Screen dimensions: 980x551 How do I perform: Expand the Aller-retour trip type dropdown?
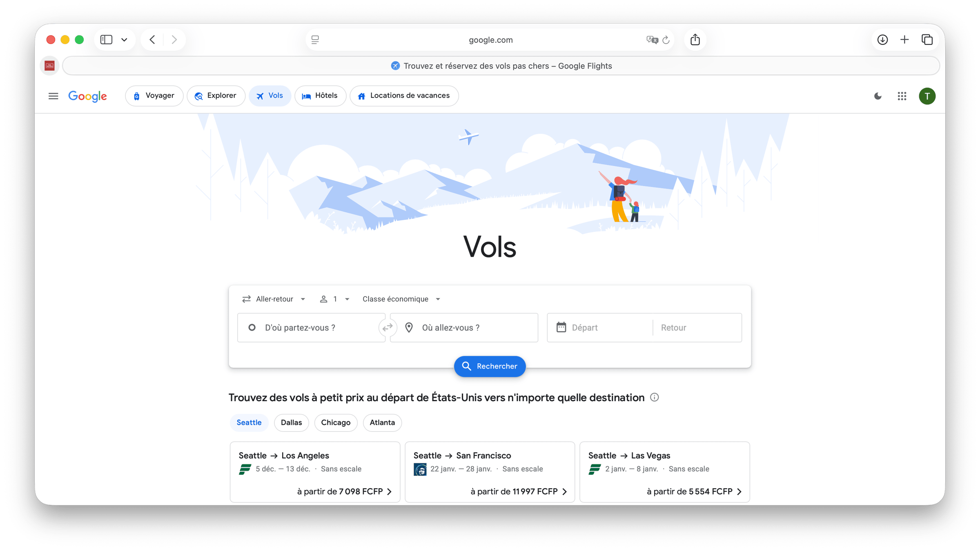[x=274, y=299]
